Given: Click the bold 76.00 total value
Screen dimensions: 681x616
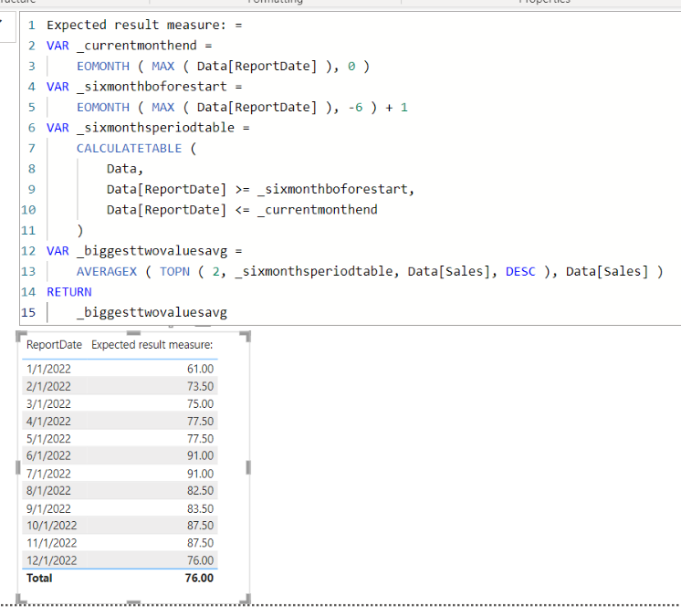Looking at the screenshot, I should click(199, 579).
